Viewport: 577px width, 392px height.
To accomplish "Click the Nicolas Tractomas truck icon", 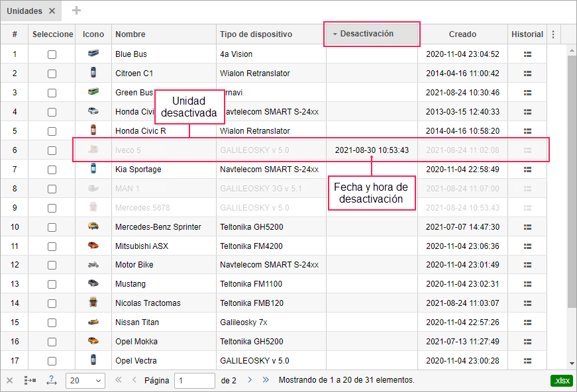I will 93,302.
